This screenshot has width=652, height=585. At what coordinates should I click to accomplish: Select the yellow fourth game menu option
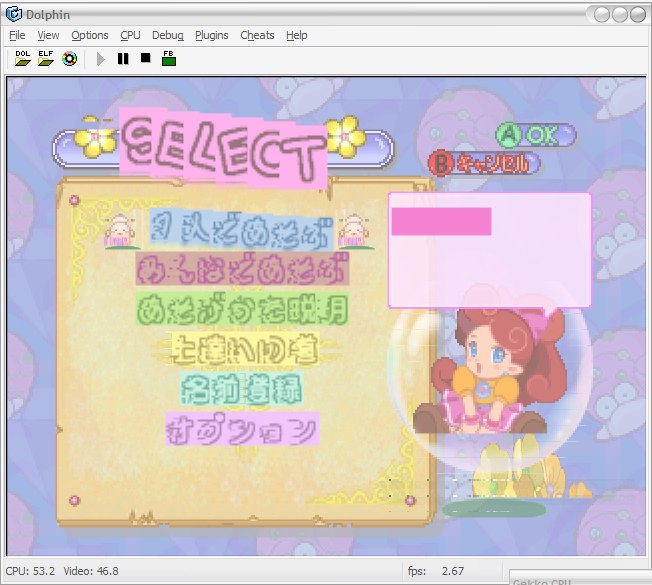coord(245,349)
